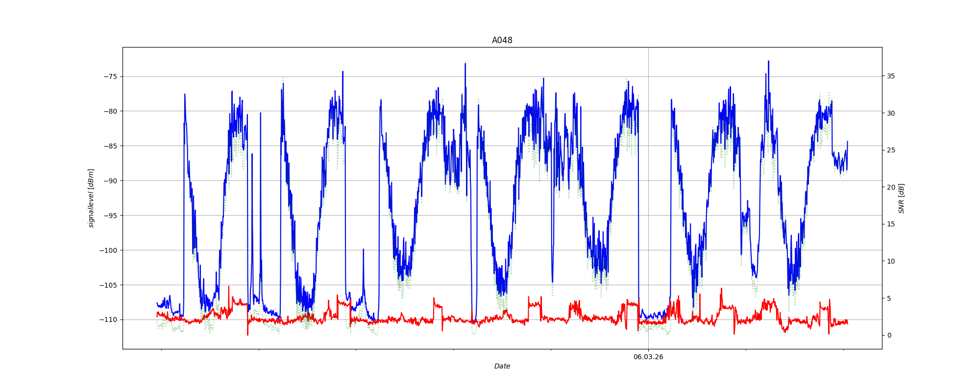
Task: Click the chart title A048
Action: [x=502, y=40]
